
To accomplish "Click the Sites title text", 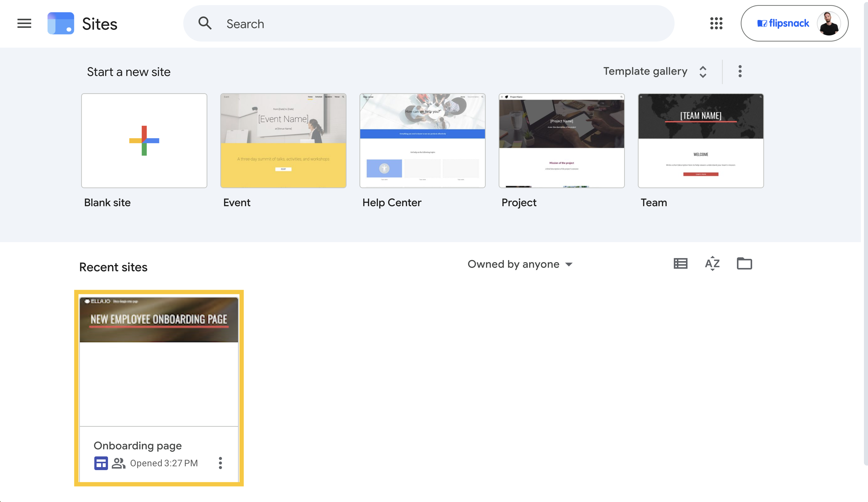I will coord(100,24).
